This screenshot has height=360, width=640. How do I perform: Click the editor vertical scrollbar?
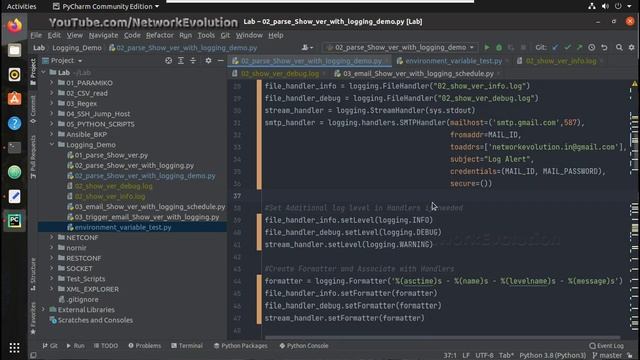pyautogui.click(x=634, y=208)
